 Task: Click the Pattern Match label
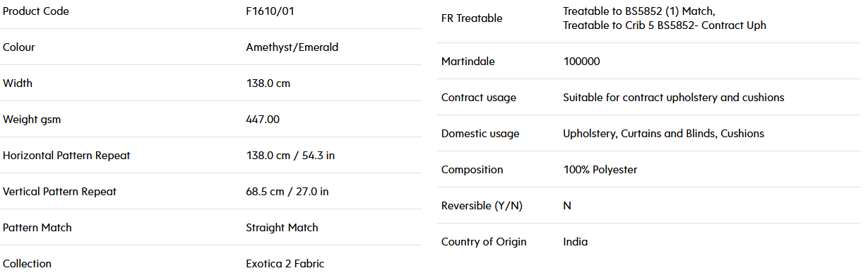click(x=37, y=228)
